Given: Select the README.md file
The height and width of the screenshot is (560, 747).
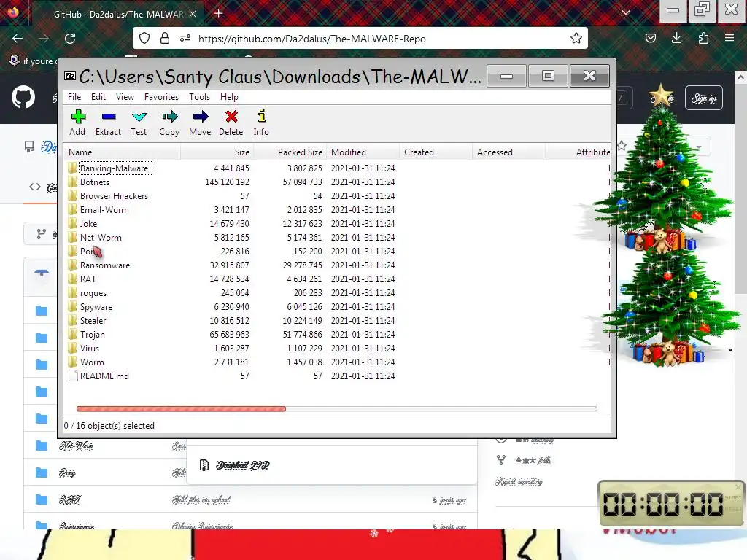Looking at the screenshot, I should pyautogui.click(x=104, y=376).
